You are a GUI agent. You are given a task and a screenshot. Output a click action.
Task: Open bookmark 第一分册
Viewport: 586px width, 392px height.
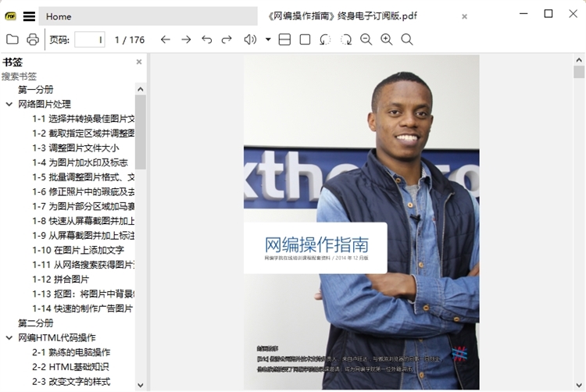[36, 90]
